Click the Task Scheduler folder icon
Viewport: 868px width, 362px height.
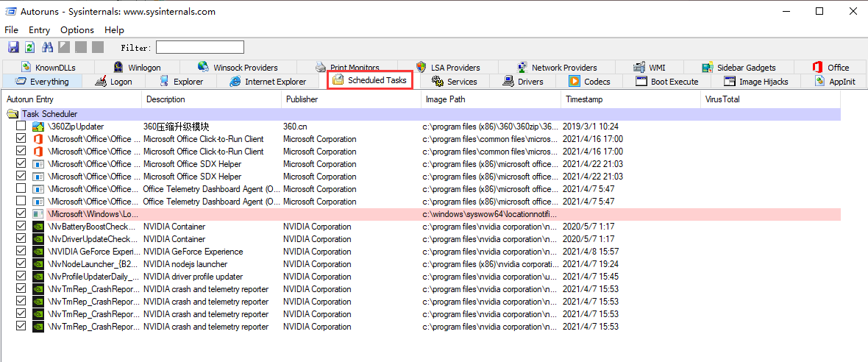13,114
